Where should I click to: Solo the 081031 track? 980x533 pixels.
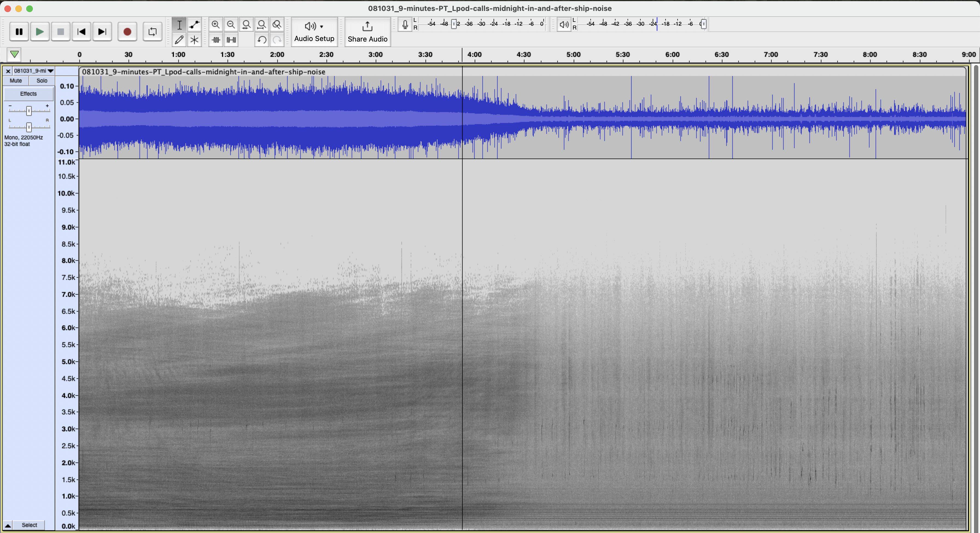[42, 81]
